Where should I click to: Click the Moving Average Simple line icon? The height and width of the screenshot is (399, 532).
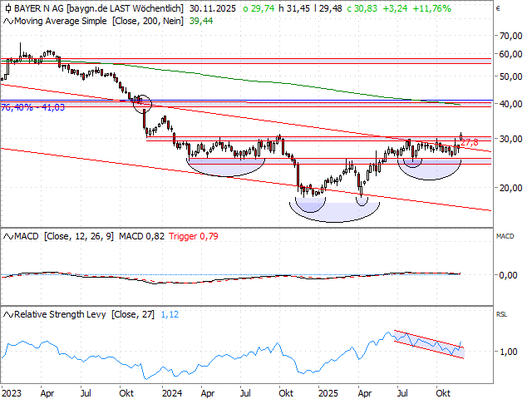[x=8, y=22]
